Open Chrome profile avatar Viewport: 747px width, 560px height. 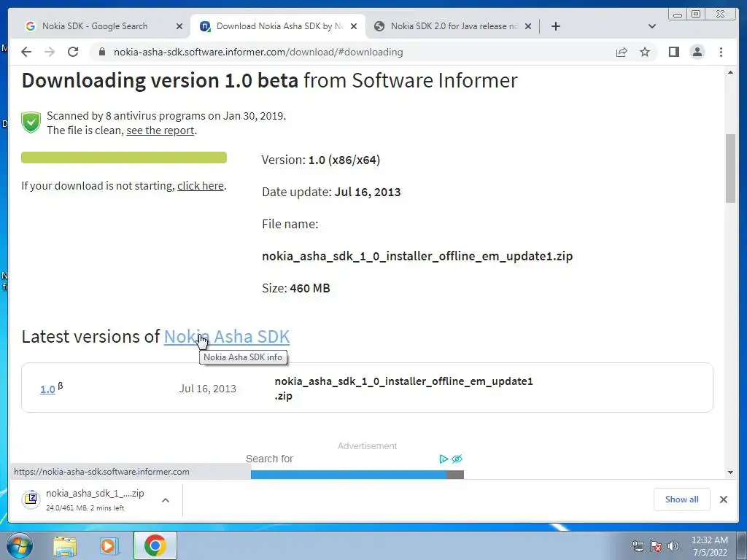(x=697, y=52)
